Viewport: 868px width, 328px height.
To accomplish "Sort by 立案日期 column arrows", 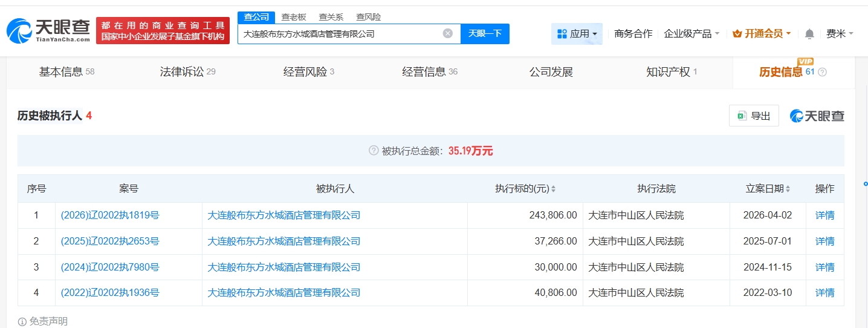I will coord(788,189).
